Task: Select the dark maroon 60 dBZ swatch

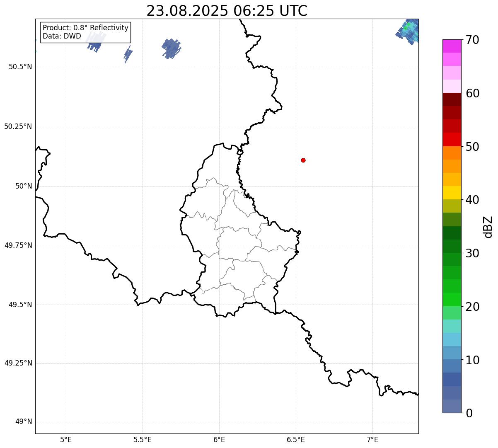Action: click(x=452, y=99)
